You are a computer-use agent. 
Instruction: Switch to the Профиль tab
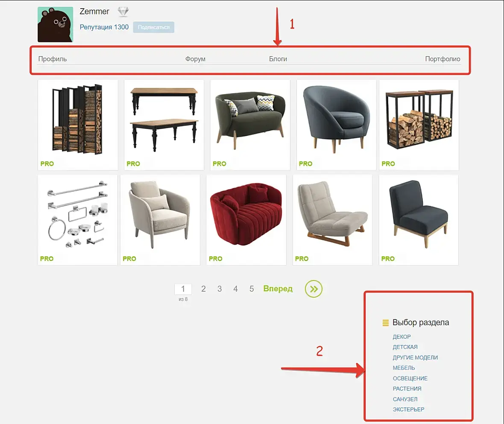tap(53, 59)
